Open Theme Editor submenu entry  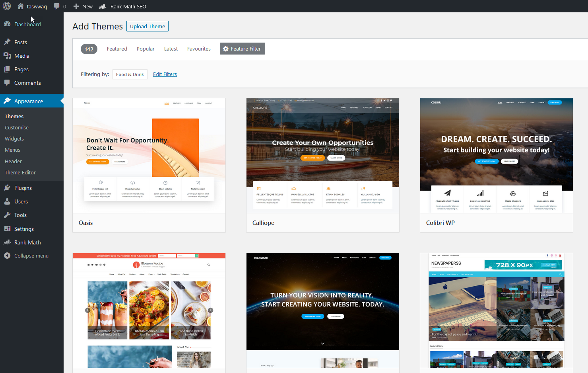tap(32, 172)
